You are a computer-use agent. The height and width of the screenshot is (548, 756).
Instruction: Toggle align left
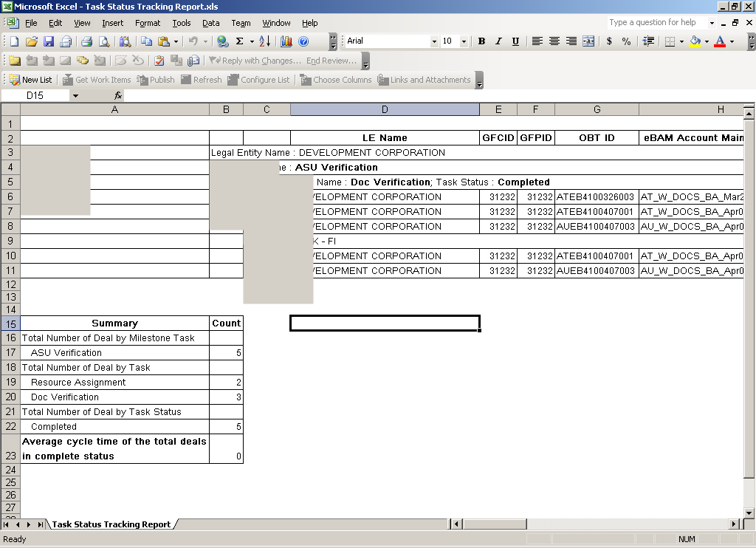[x=537, y=41]
